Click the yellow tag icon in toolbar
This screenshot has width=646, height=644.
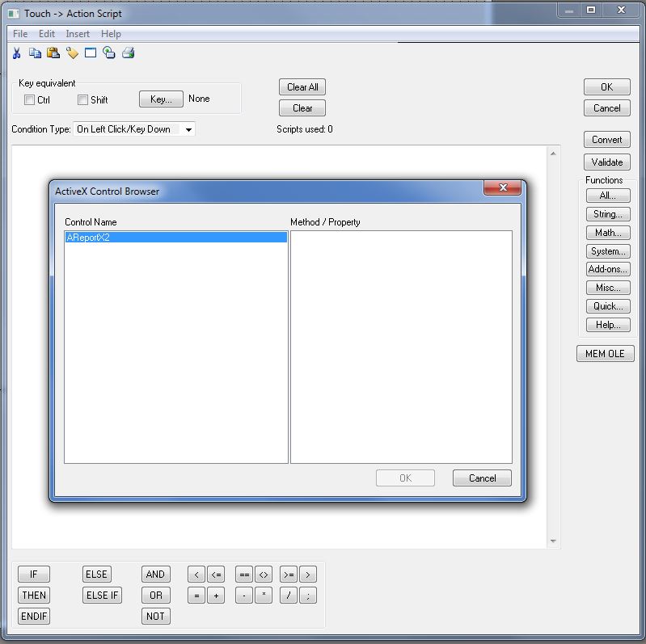pyautogui.click(x=72, y=53)
